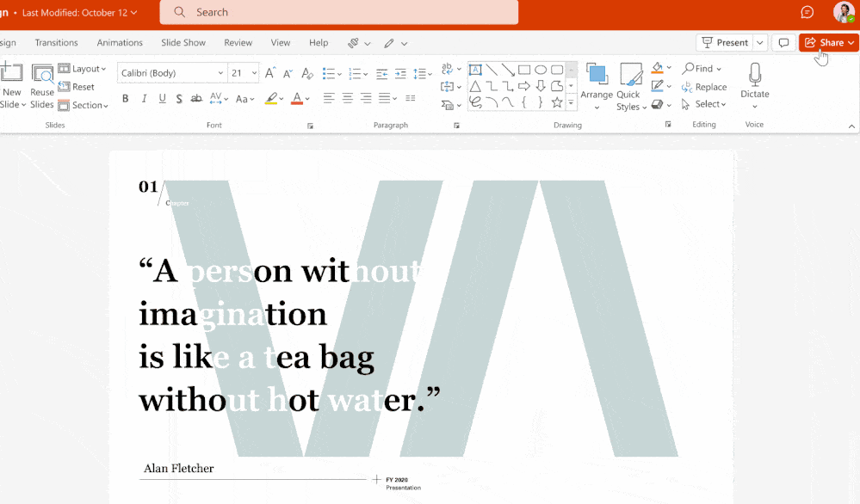Switch to the Review ribbon tab

pos(238,42)
